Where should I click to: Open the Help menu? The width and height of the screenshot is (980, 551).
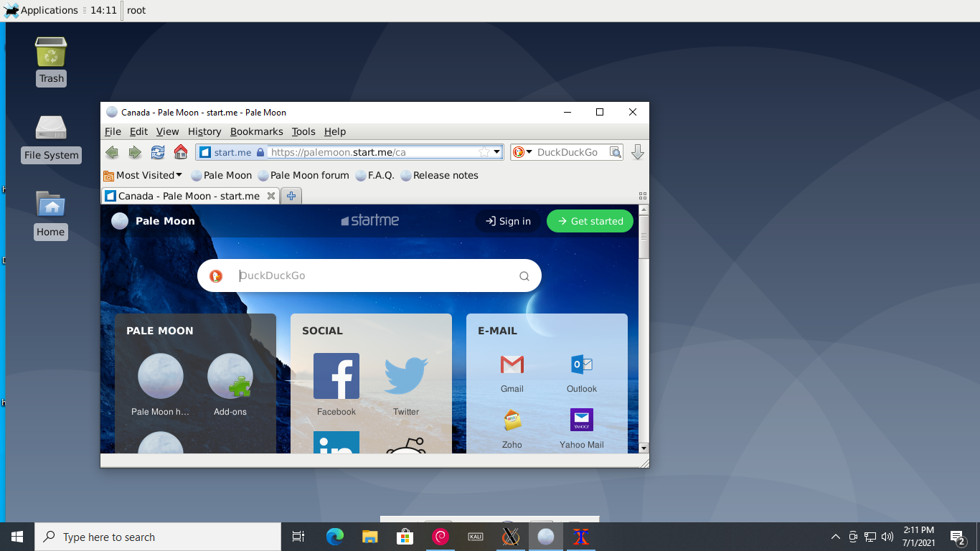point(335,131)
